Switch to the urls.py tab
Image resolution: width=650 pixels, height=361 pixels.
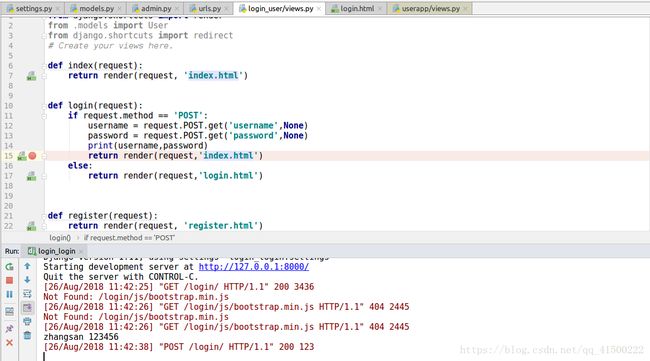click(x=209, y=8)
